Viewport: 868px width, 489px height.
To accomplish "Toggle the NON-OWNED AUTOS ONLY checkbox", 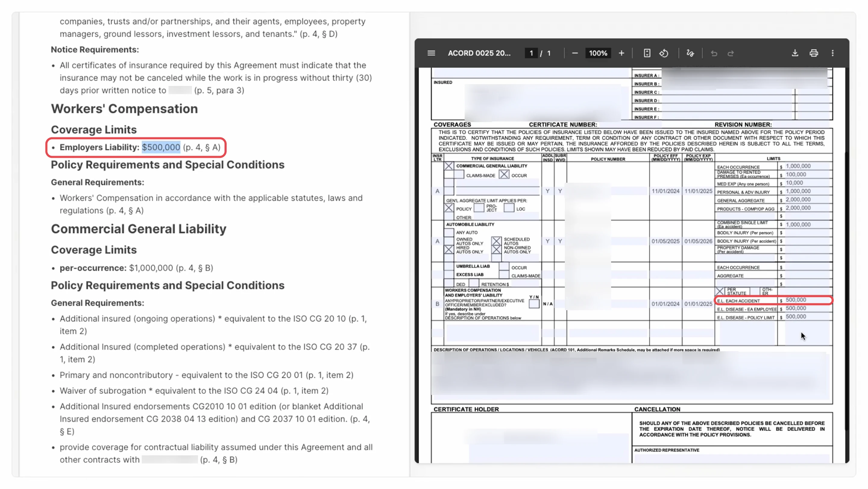I will 496,249.
